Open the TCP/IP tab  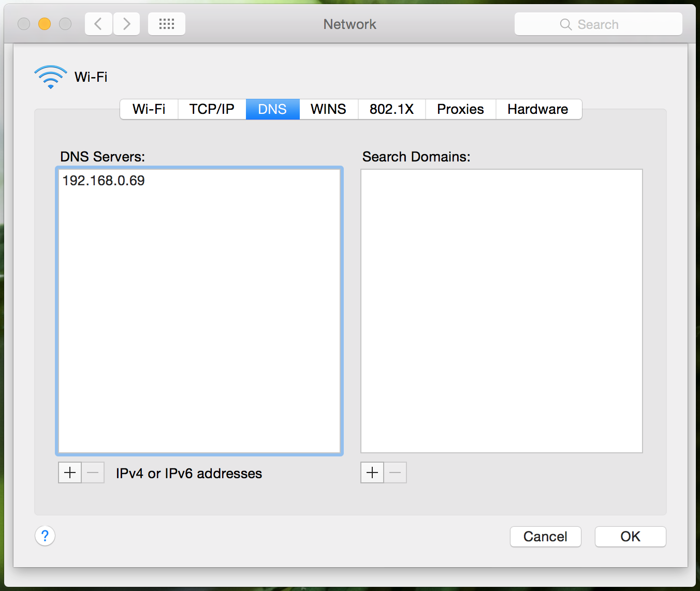click(x=212, y=109)
